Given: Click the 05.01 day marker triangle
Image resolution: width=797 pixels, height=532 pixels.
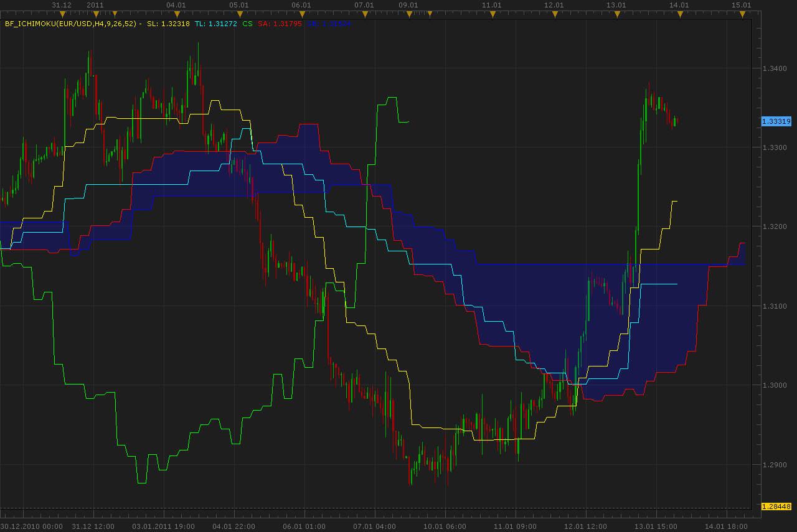Looking at the screenshot, I should [239, 14].
